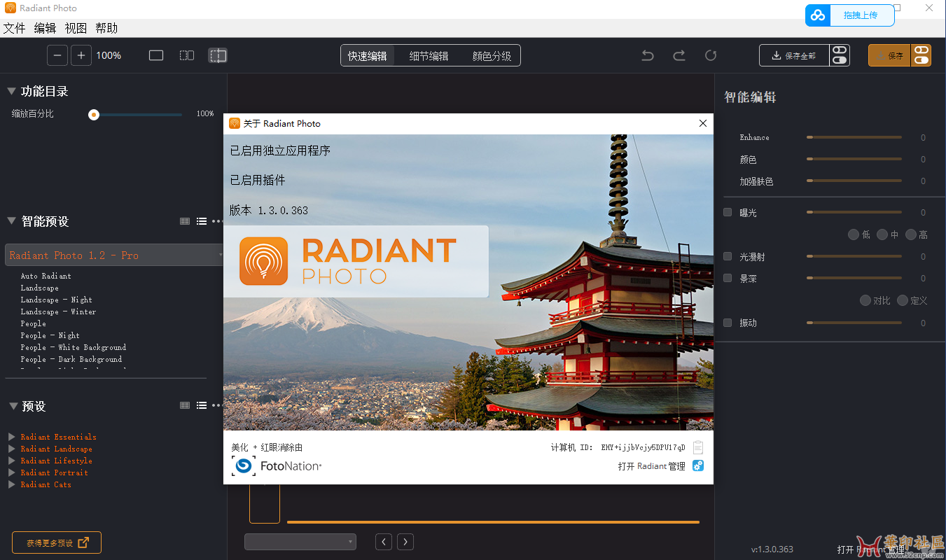Zoom out with the minus button
Screen dimensions: 946x560
[57, 55]
